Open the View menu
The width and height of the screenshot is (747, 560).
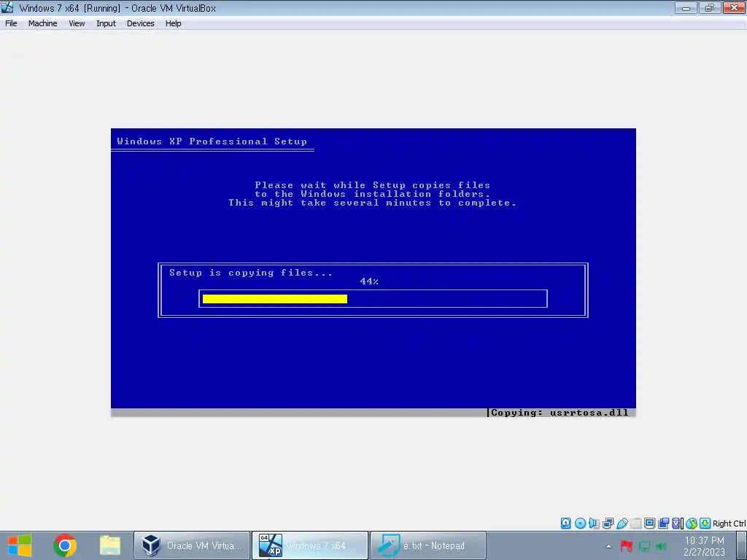77,23
